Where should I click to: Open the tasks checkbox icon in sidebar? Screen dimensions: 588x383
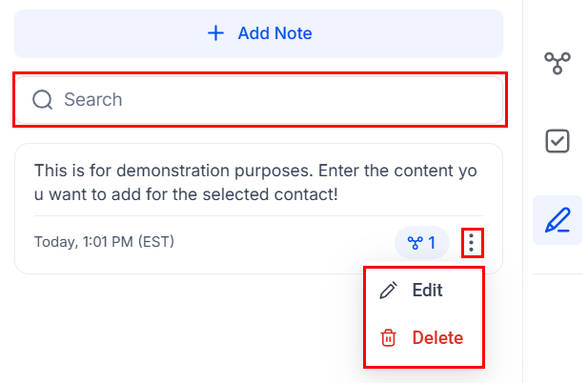557,141
